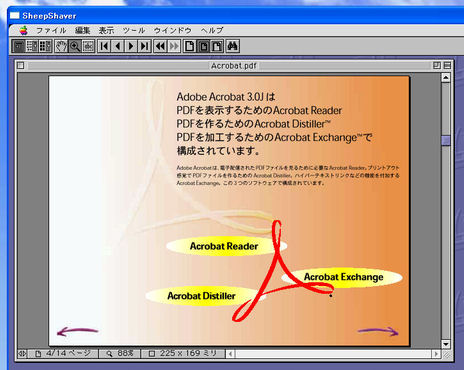Screen dimensions: 464x370
Task: Go to the first page
Action: (104, 46)
